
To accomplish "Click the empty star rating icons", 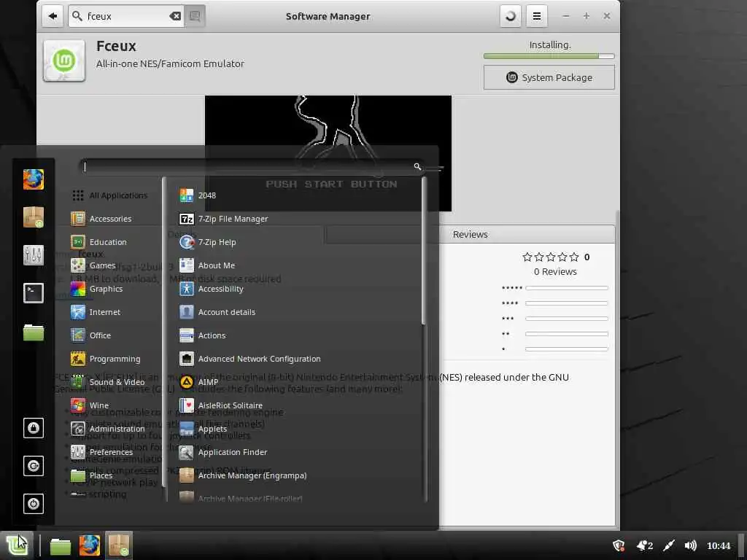I will pos(551,257).
